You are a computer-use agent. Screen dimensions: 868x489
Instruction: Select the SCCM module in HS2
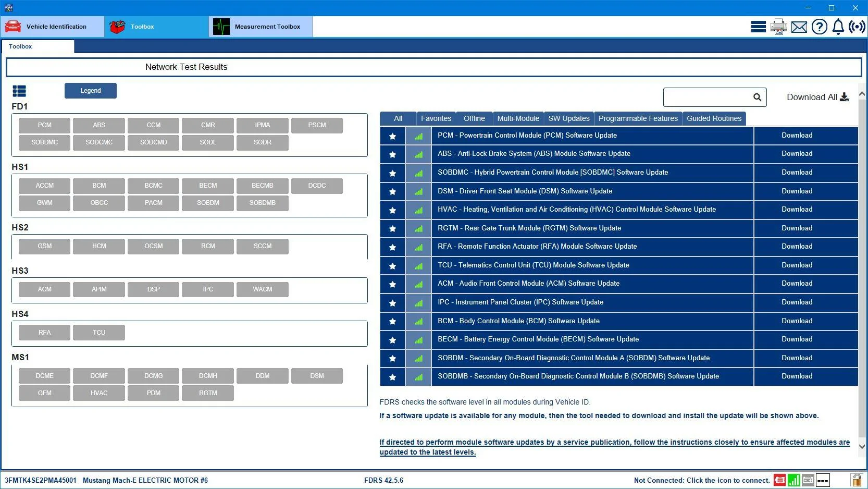[x=262, y=247]
